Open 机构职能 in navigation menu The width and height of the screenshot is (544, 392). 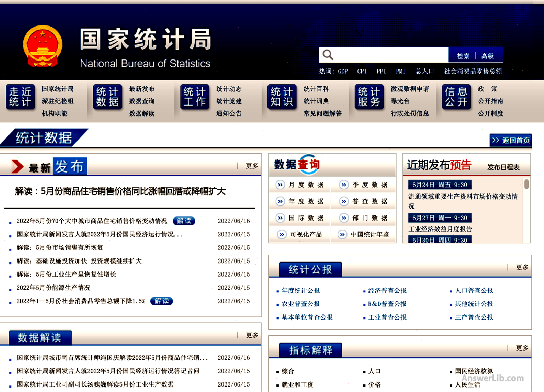click(x=54, y=113)
